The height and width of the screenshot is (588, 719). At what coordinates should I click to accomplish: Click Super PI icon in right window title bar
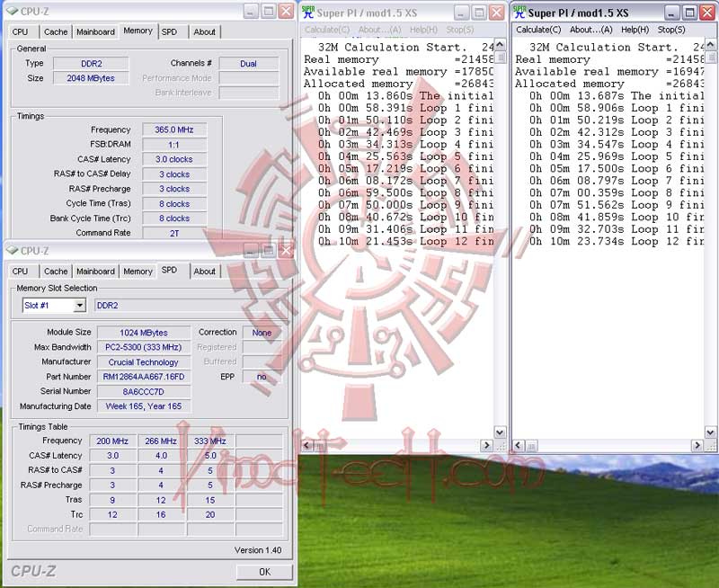coord(519,13)
